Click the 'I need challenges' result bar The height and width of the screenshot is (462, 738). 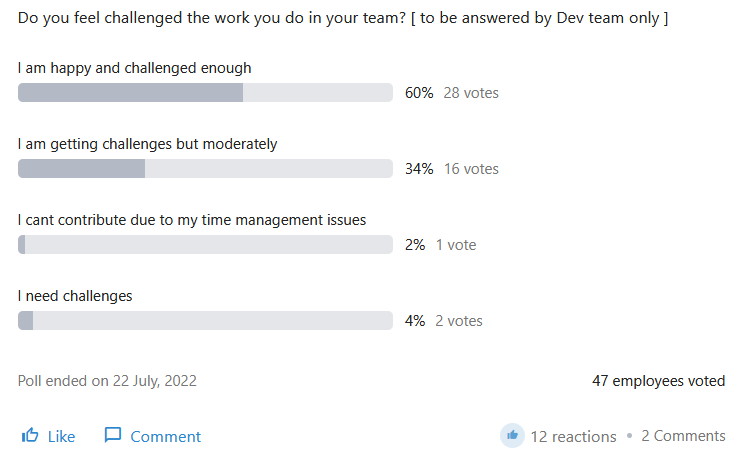tap(205, 320)
